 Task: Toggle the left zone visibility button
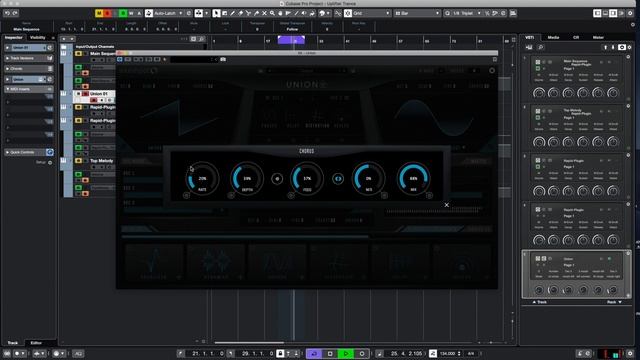point(597,13)
